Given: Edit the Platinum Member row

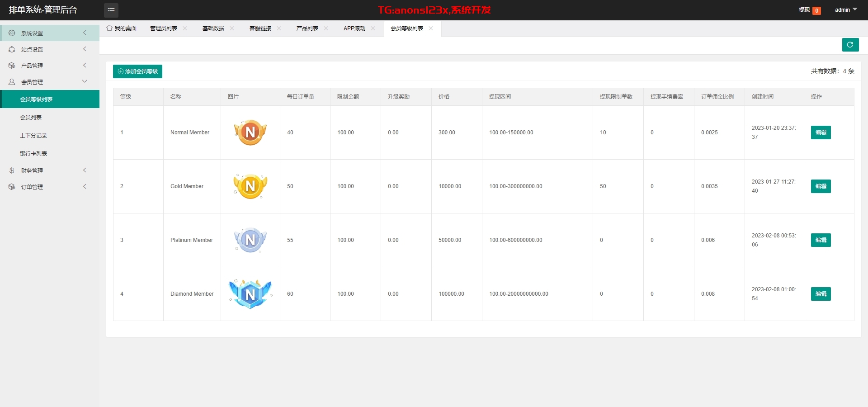Looking at the screenshot, I should (x=821, y=240).
